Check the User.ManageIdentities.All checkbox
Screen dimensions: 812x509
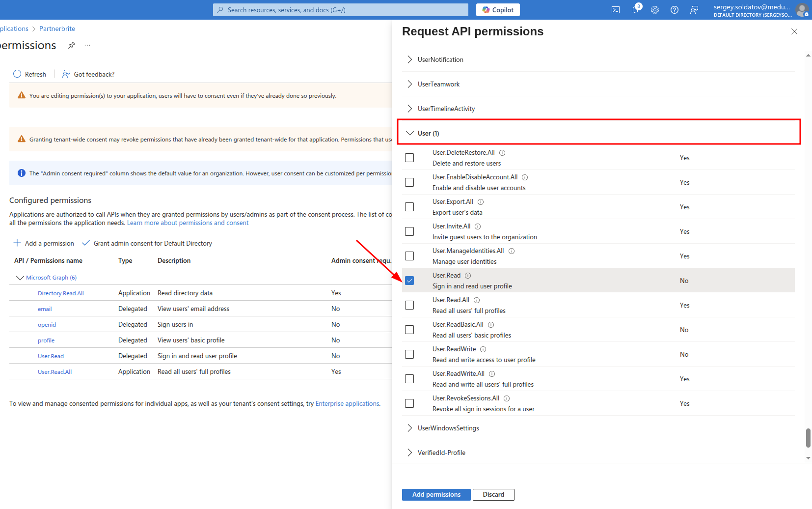point(409,256)
